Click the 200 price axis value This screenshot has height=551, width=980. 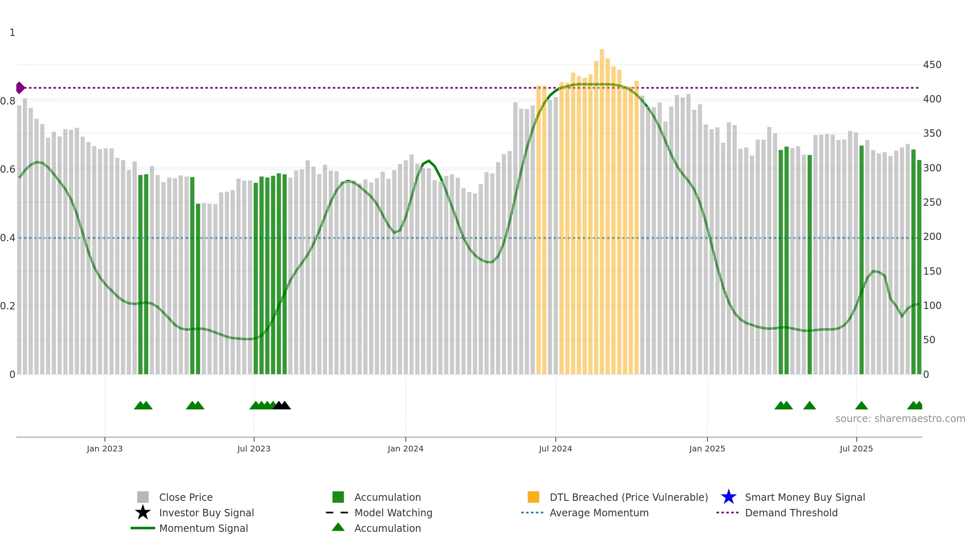tap(932, 237)
